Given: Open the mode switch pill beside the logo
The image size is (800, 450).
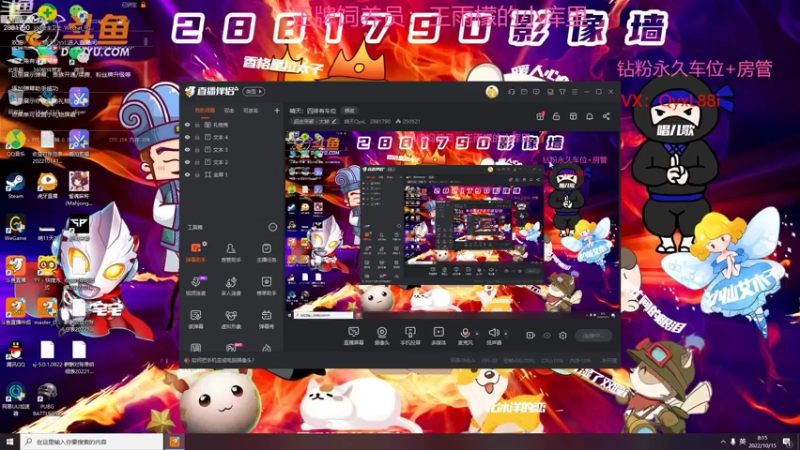Looking at the screenshot, I should point(254,92).
